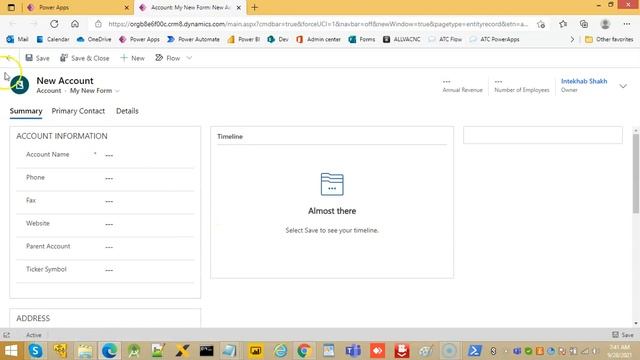Open the Power Automate bookmark
The width and height of the screenshot is (640, 360).
(x=193, y=40)
